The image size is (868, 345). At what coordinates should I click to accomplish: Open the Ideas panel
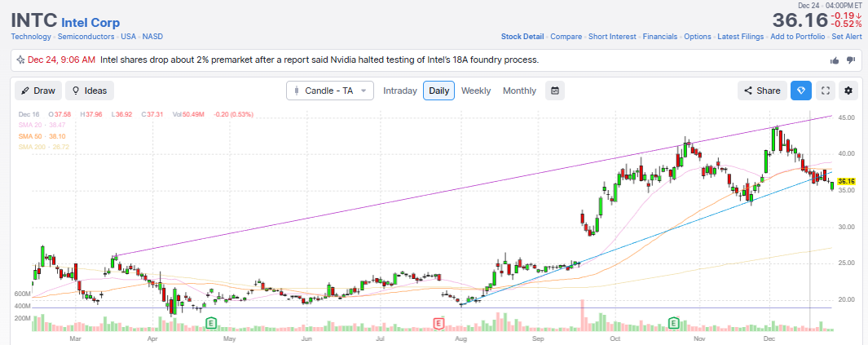tap(90, 91)
